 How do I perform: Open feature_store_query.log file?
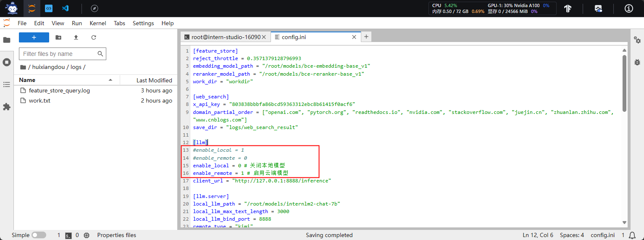click(95, 90)
